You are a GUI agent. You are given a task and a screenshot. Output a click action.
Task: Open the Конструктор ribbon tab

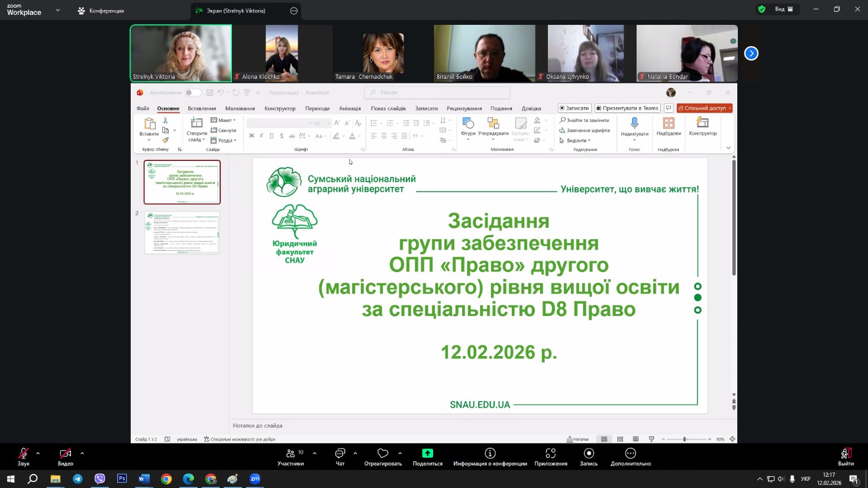tap(280, 109)
